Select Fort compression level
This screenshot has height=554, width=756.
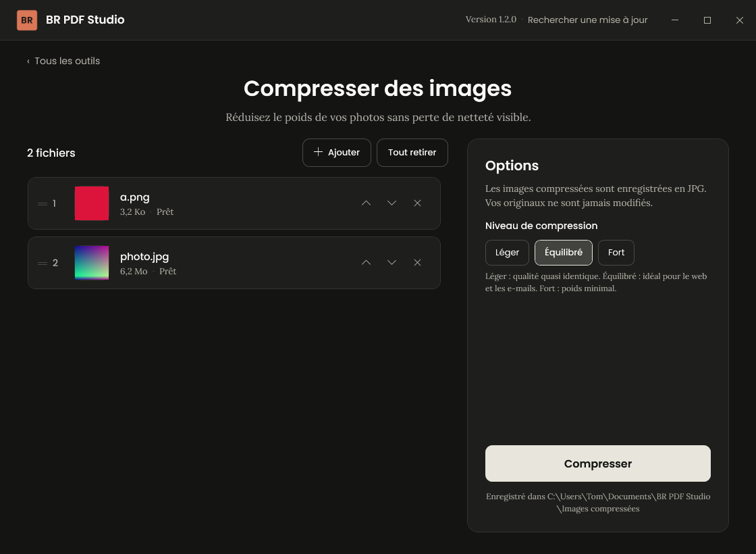[x=616, y=253]
